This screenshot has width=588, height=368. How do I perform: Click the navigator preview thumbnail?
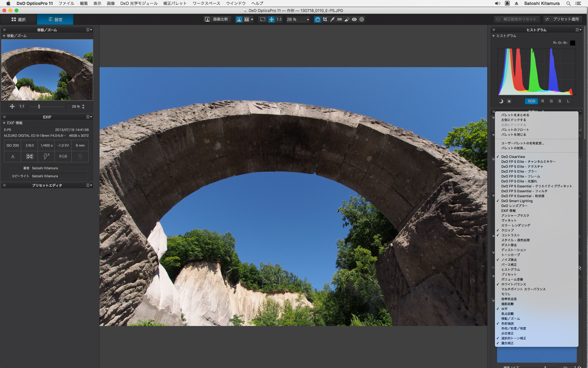pos(47,70)
